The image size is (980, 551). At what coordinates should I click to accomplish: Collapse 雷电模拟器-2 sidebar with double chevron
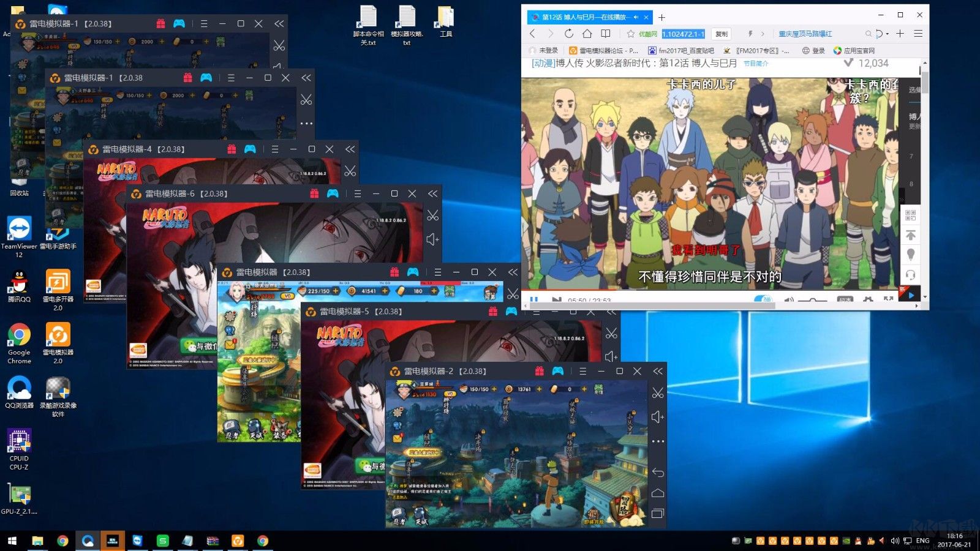click(x=658, y=371)
